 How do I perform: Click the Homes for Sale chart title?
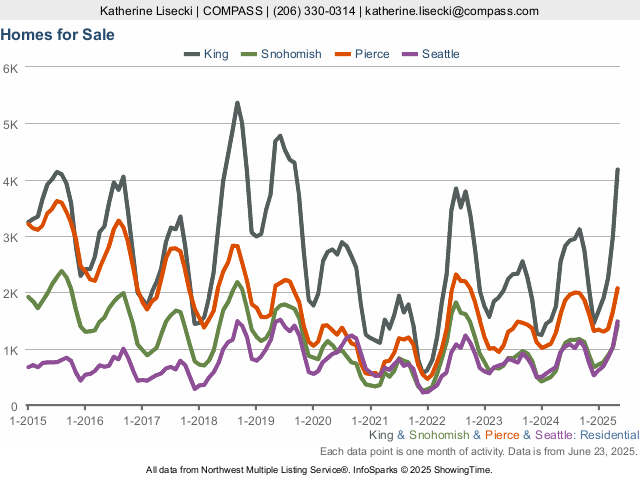(57, 33)
